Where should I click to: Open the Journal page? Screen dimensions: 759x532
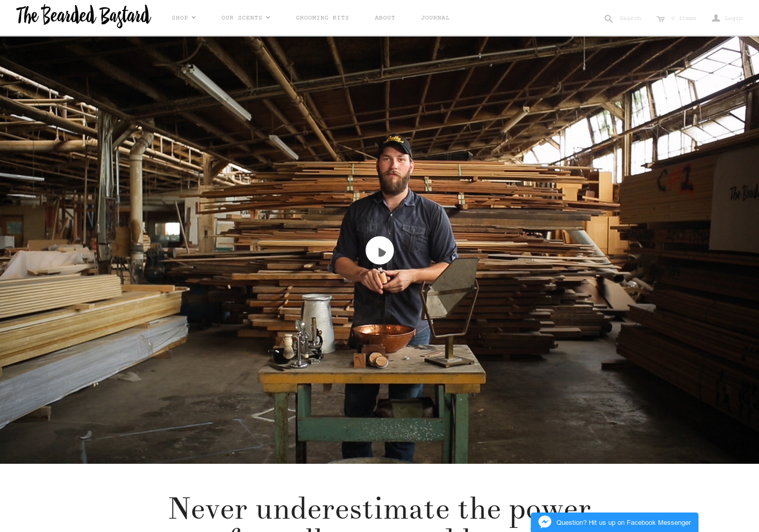435,18
